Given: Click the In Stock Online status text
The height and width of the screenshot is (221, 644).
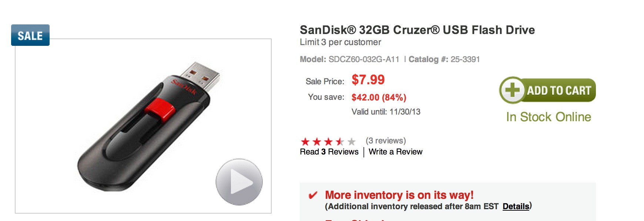Looking at the screenshot, I should (x=549, y=117).
